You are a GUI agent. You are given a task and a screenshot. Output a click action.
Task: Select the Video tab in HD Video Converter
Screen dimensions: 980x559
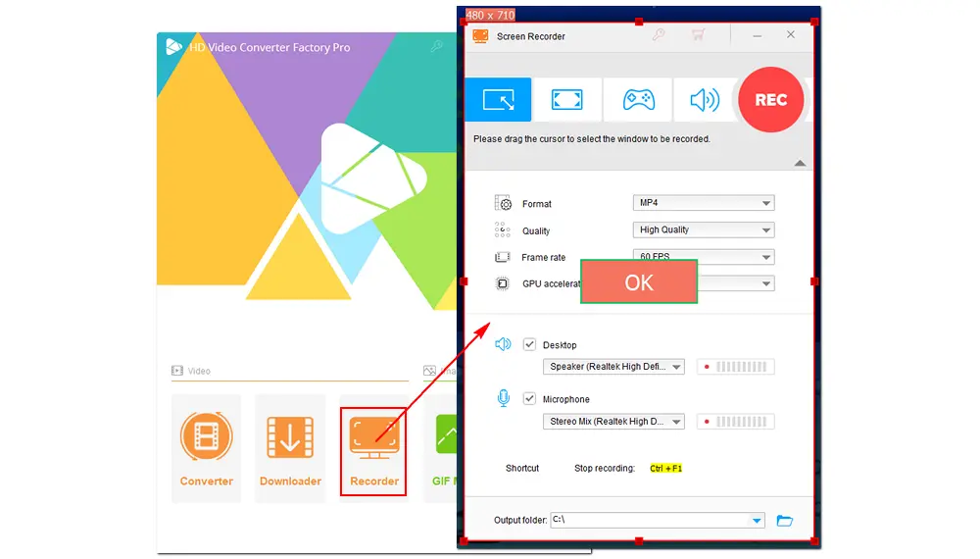point(191,371)
